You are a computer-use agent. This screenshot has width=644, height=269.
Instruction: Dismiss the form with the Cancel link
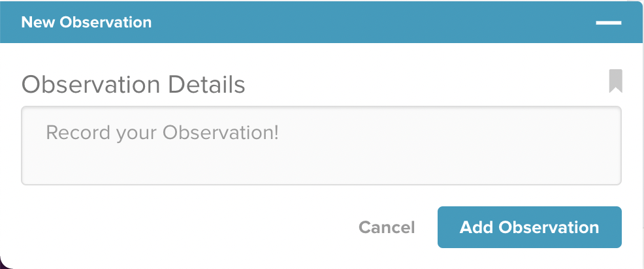point(387,227)
